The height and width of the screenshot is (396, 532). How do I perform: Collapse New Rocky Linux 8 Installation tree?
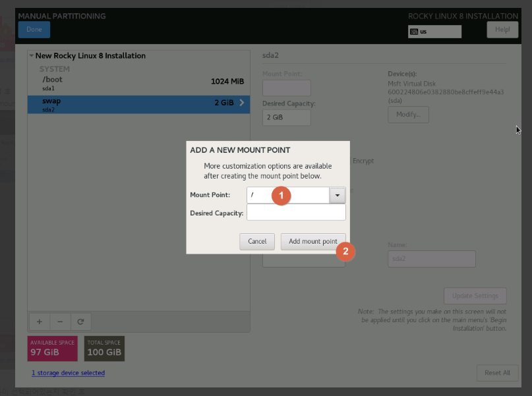tap(32, 55)
